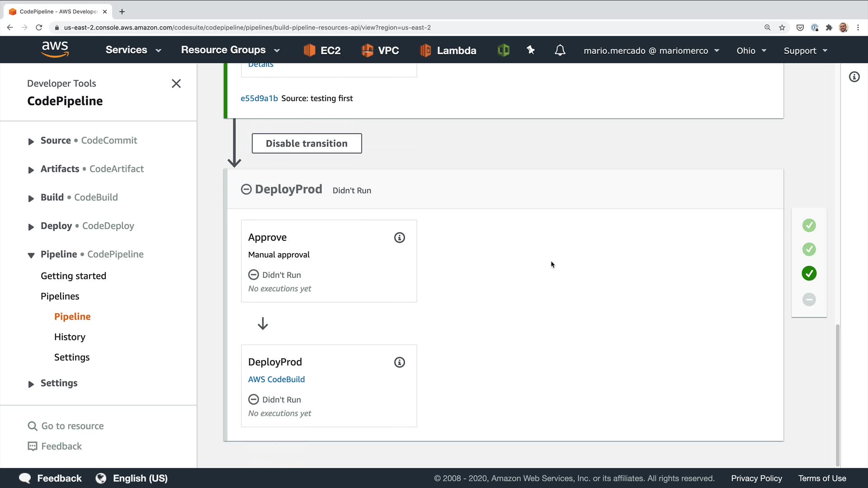
Task: Open the Approve action info icon
Action: [399, 238]
